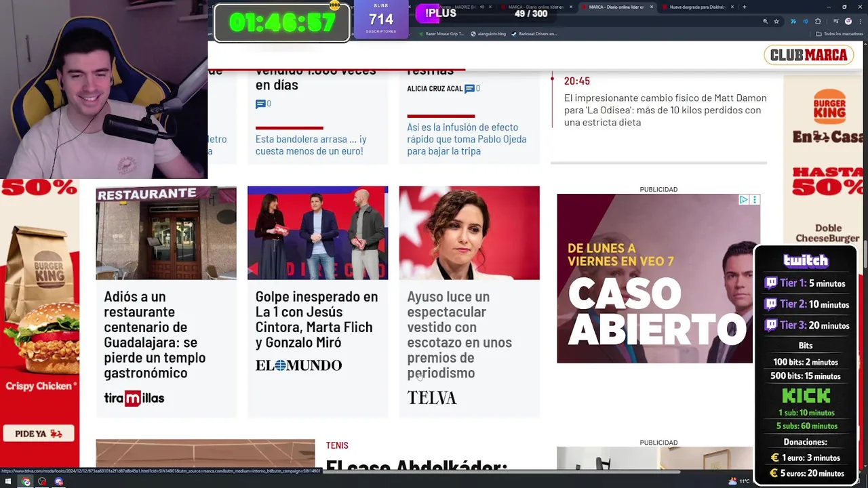
Task: Open the Discord taskbar icon
Action: point(59,482)
